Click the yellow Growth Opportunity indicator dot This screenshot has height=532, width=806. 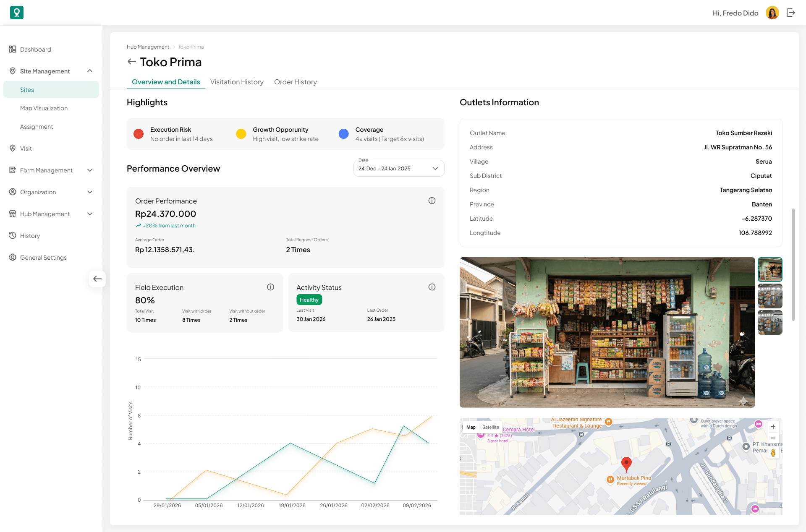pos(241,134)
